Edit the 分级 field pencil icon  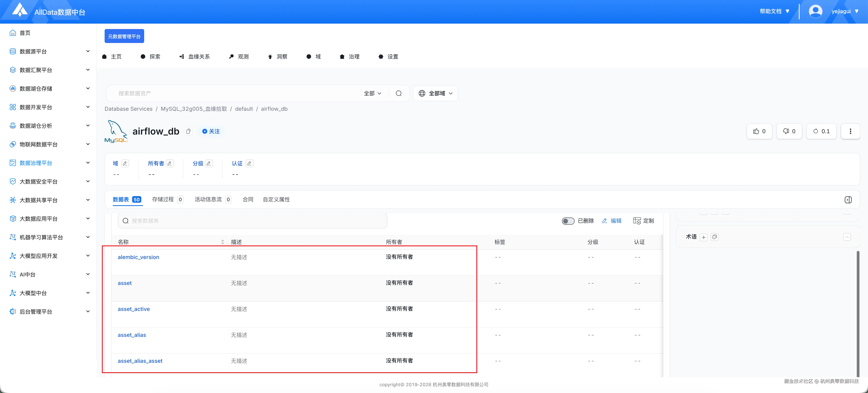tap(209, 164)
